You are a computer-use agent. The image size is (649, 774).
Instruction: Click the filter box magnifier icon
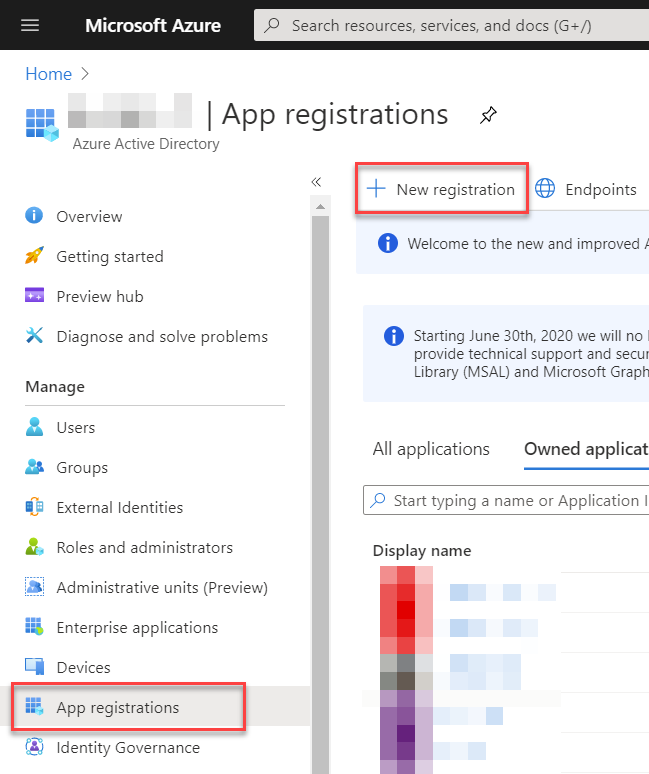pyautogui.click(x=378, y=500)
